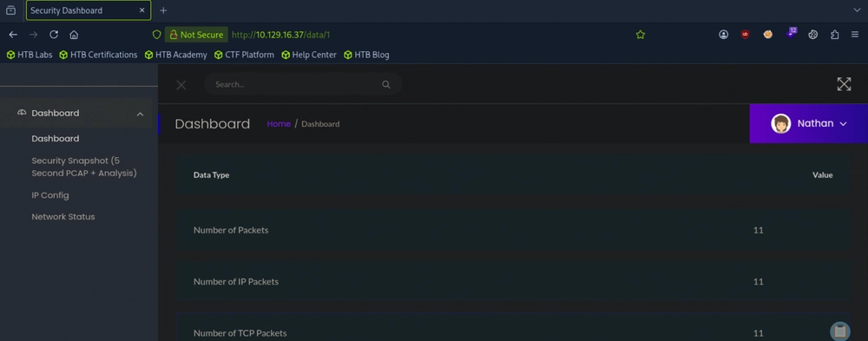This screenshot has height=341, width=868.
Task: Open the Help Center bookmark
Action: pos(308,55)
